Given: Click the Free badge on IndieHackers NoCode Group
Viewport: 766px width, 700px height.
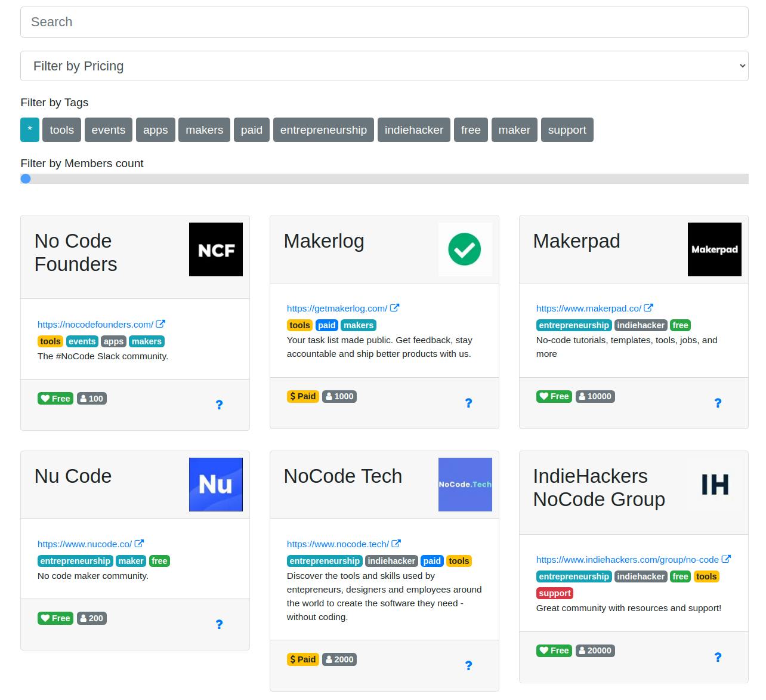Looking at the screenshot, I should point(554,650).
